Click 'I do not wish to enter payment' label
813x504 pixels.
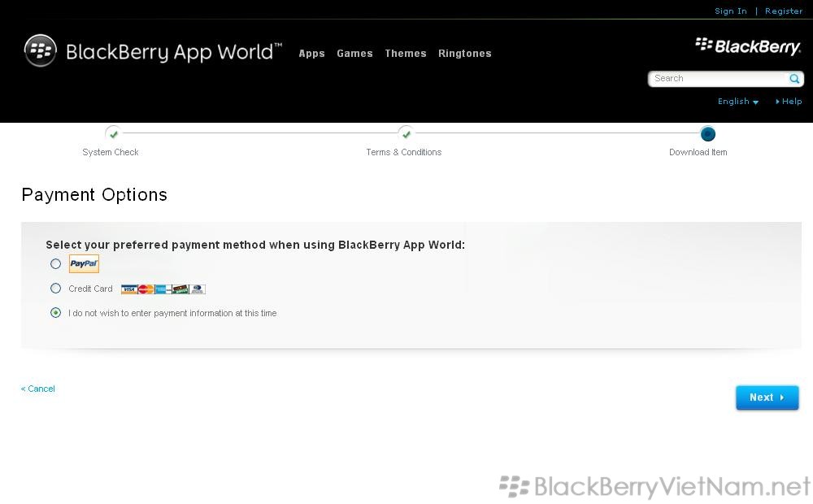point(172,313)
